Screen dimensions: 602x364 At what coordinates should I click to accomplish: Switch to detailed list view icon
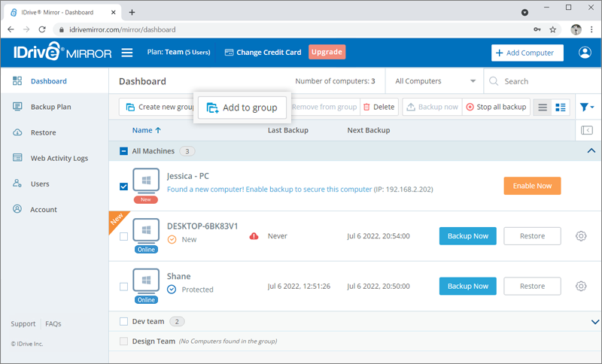[560, 108]
